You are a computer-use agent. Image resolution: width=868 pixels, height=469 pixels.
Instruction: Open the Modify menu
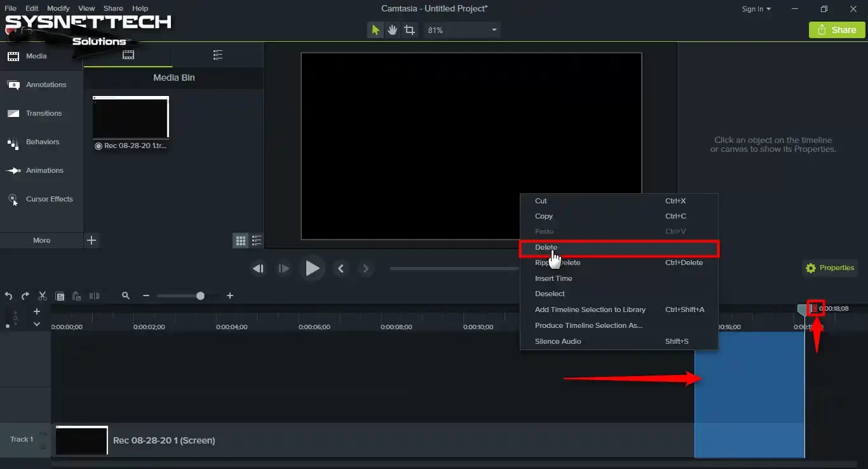[58, 8]
